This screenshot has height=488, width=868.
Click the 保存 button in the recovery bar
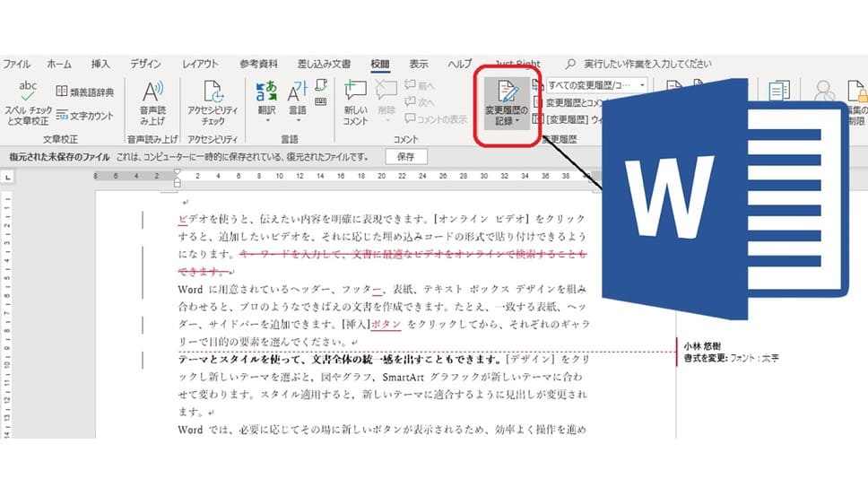[406, 157]
